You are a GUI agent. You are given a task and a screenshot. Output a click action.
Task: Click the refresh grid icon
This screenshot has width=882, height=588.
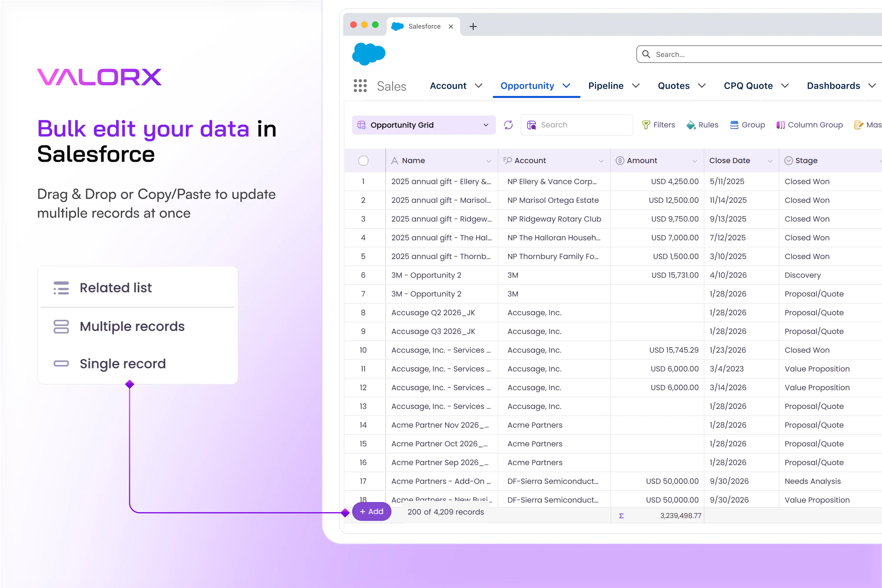pos(508,125)
